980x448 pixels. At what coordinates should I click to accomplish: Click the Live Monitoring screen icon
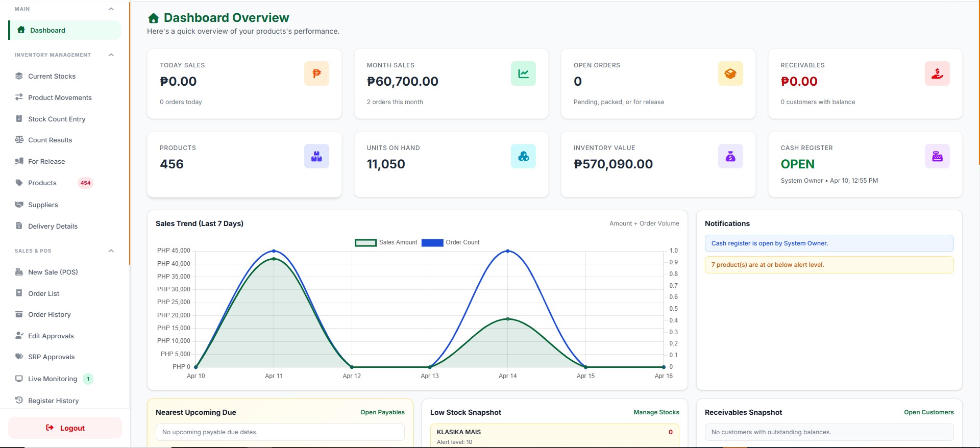coord(19,379)
